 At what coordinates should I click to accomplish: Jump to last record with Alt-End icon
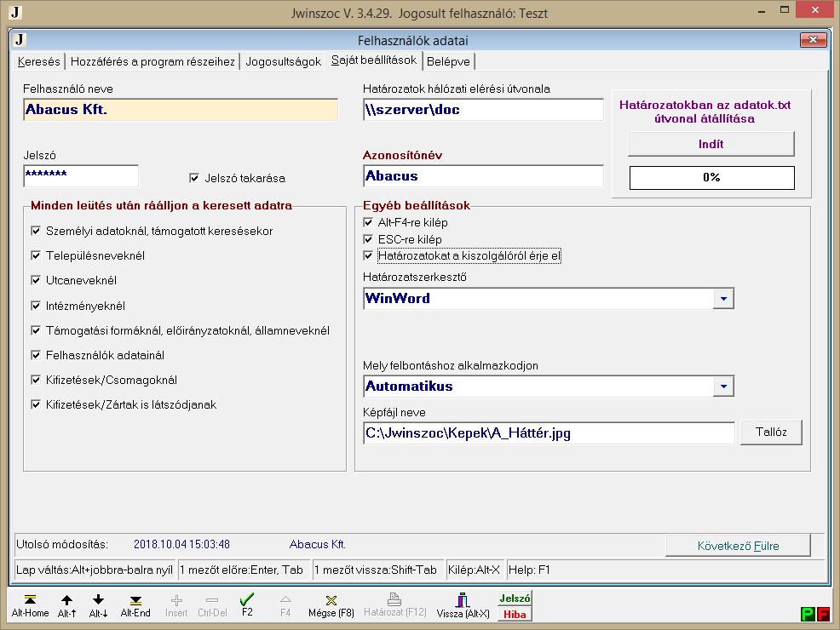[x=135, y=605]
